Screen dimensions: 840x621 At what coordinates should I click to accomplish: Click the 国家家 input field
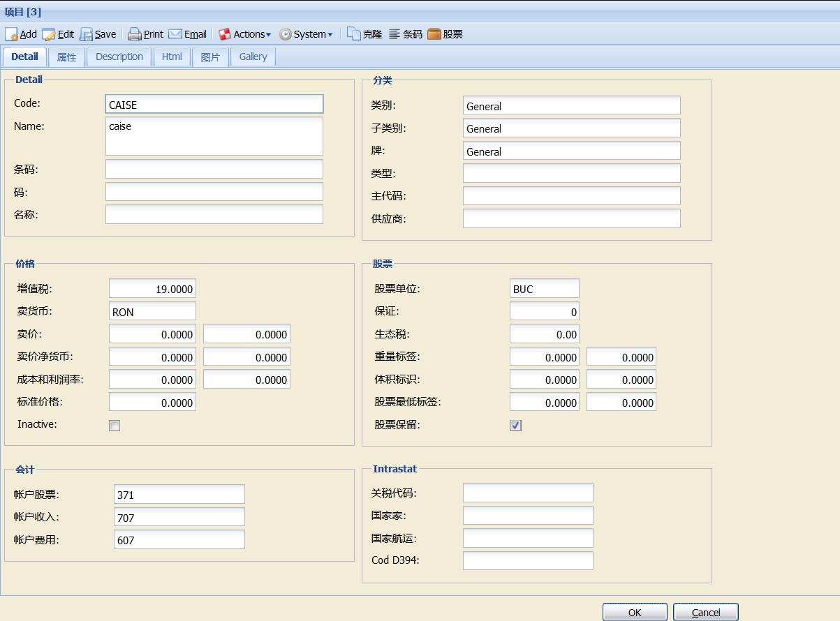click(528, 515)
